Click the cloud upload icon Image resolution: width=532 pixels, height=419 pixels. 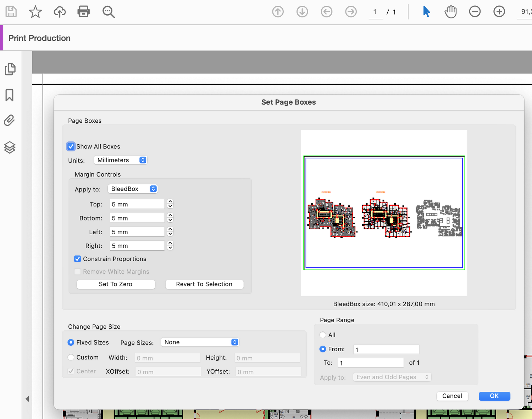click(x=60, y=12)
